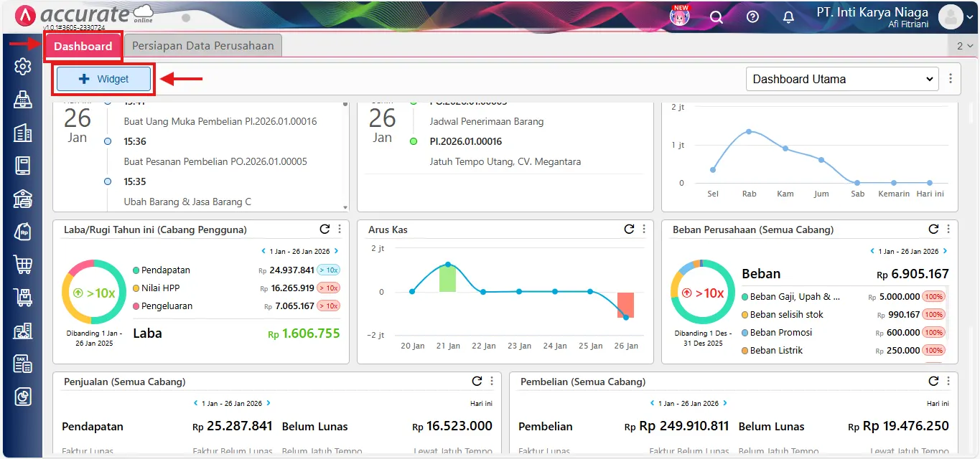The width and height of the screenshot is (980, 459).
Task: Open search with the magnifier icon
Action: coord(717,16)
